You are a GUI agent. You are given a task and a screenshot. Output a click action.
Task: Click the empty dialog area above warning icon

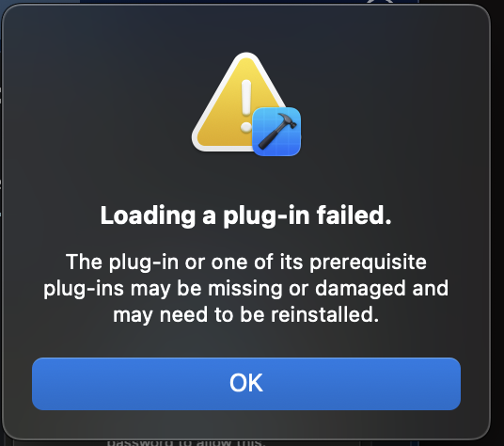246,29
